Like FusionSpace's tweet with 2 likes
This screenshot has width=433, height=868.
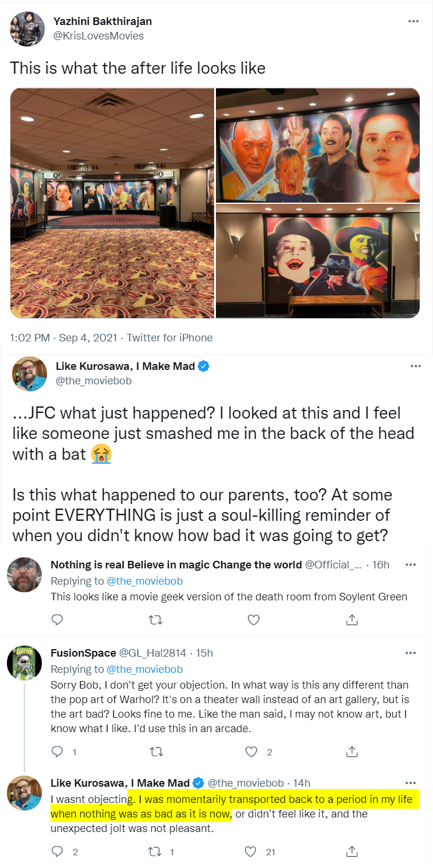pyautogui.click(x=251, y=752)
